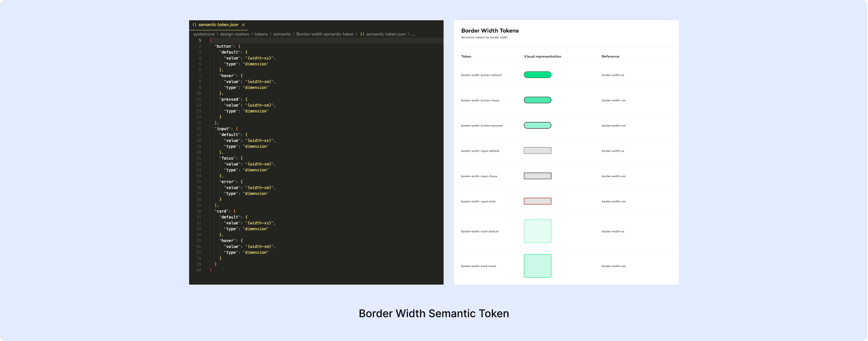Expand breadcrumb ellipsis at path end
The width and height of the screenshot is (868, 341).
click(x=412, y=34)
